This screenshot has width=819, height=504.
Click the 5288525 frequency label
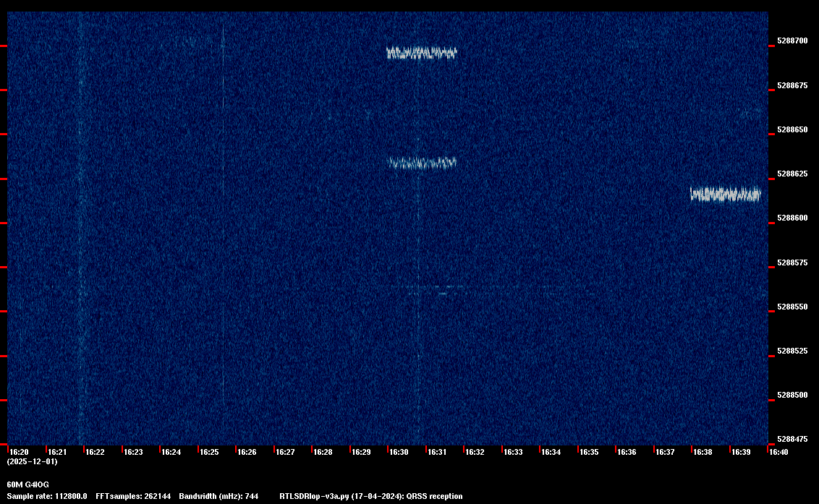792,351
